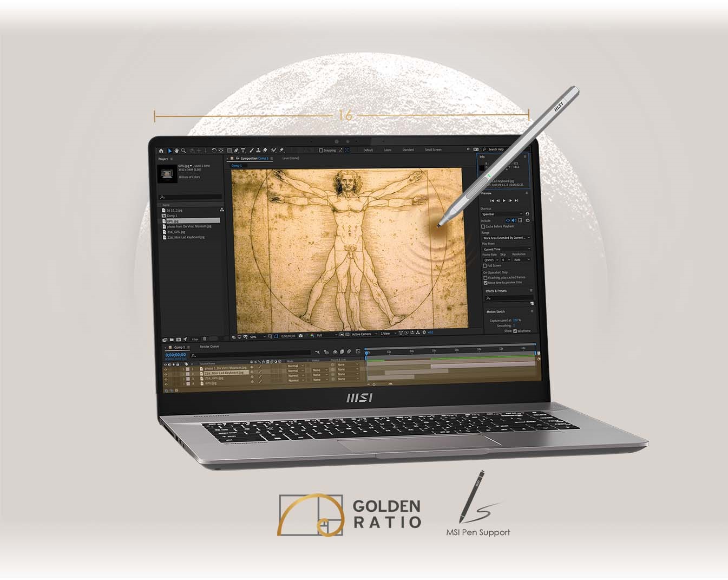Step to next frame in Preview panel
Viewport: 728px width, 580px height.
[510, 201]
